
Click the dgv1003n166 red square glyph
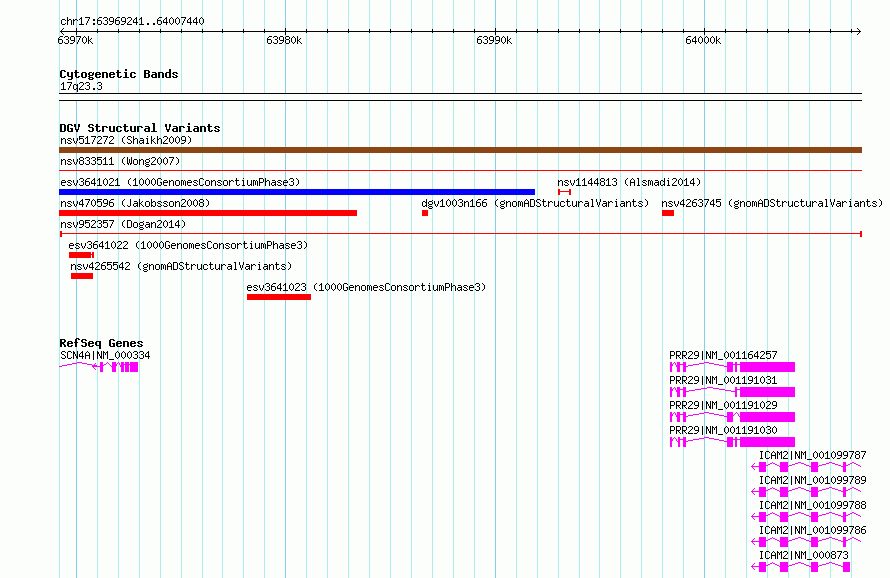[425, 213]
